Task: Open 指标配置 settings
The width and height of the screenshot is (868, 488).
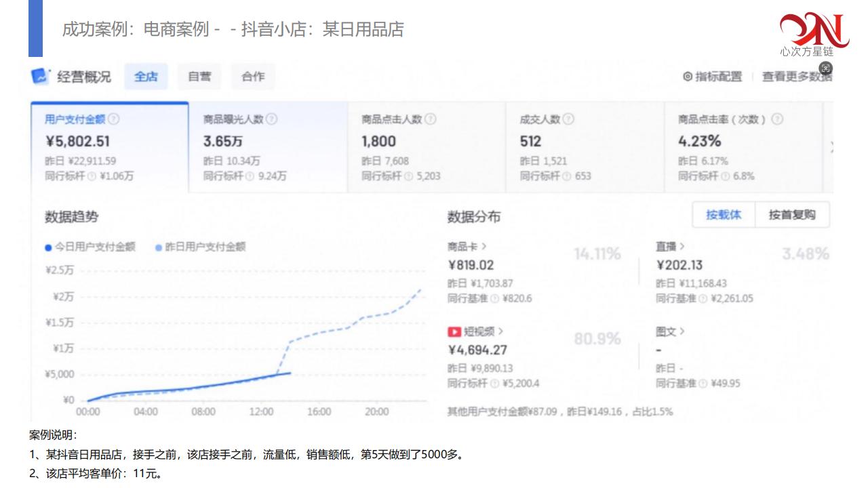Action: click(x=713, y=77)
